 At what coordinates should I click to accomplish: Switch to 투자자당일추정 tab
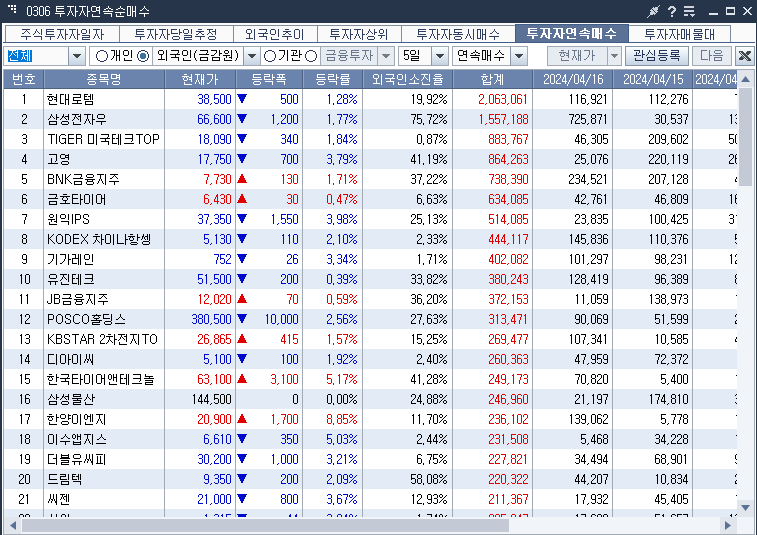click(176, 34)
